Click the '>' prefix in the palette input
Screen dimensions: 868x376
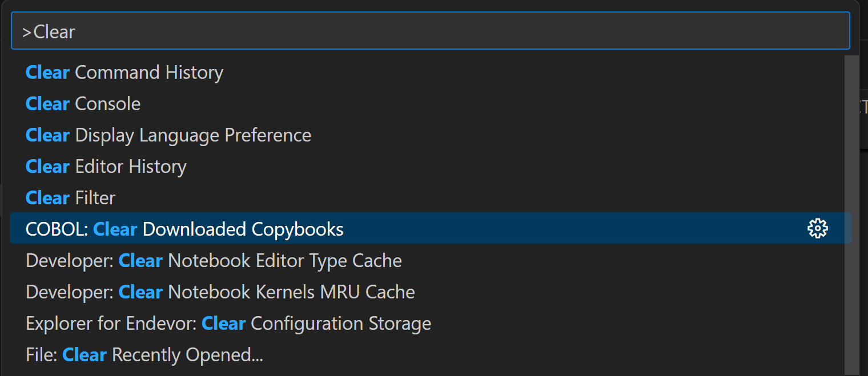(27, 32)
